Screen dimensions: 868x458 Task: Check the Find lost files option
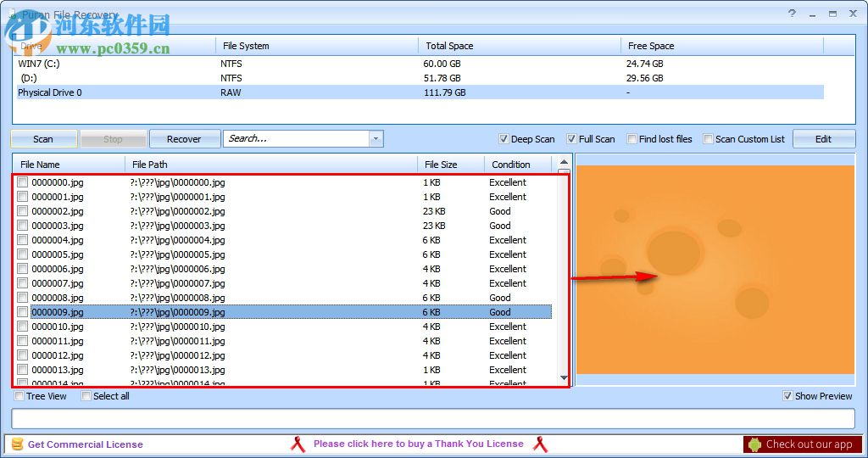[632, 139]
